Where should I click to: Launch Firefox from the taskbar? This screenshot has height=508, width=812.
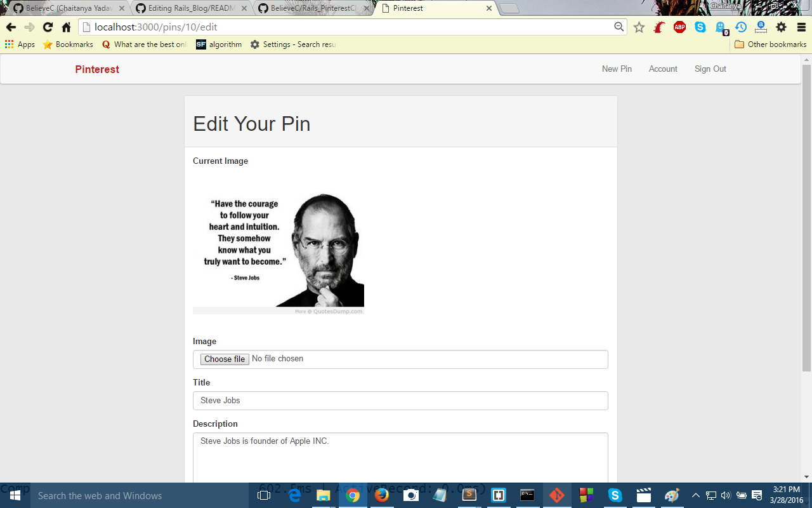381,495
